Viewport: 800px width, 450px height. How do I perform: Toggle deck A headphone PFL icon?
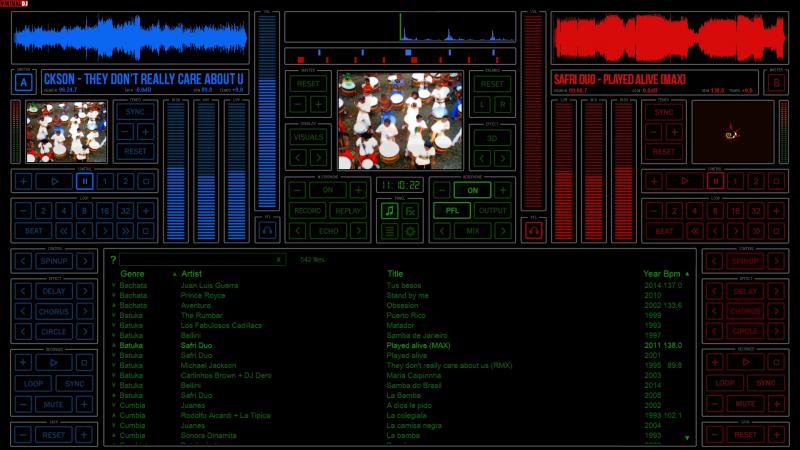coord(267,231)
